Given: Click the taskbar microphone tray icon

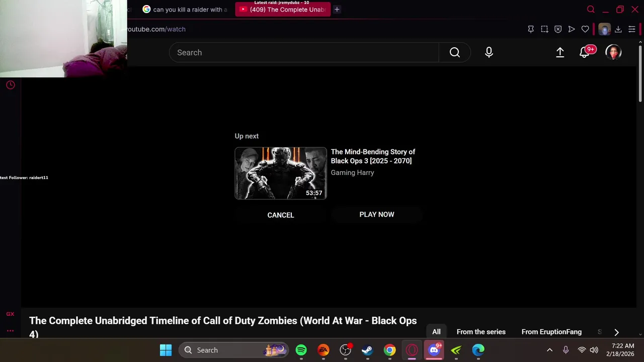Looking at the screenshot, I should coord(566,350).
